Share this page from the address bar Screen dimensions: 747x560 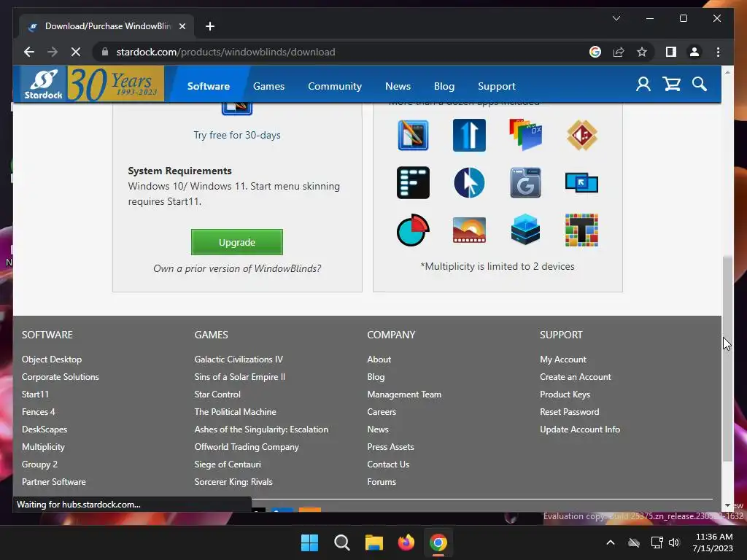pos(619,52)
